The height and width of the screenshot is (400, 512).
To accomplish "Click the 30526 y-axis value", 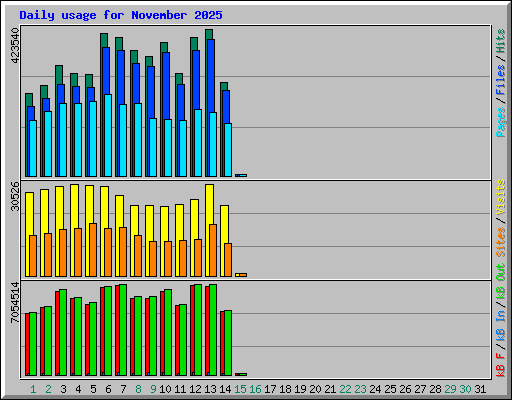I will (x=15, y=196).
